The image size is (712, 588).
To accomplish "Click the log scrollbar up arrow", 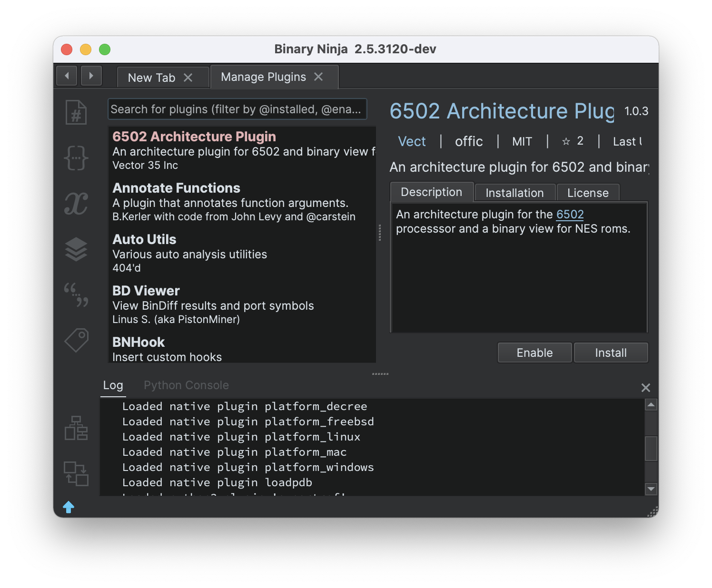I will pos(651,405).
